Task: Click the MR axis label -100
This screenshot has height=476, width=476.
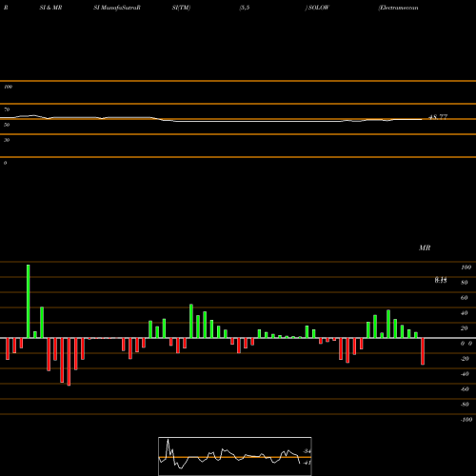Action: (x=466, y=420)
